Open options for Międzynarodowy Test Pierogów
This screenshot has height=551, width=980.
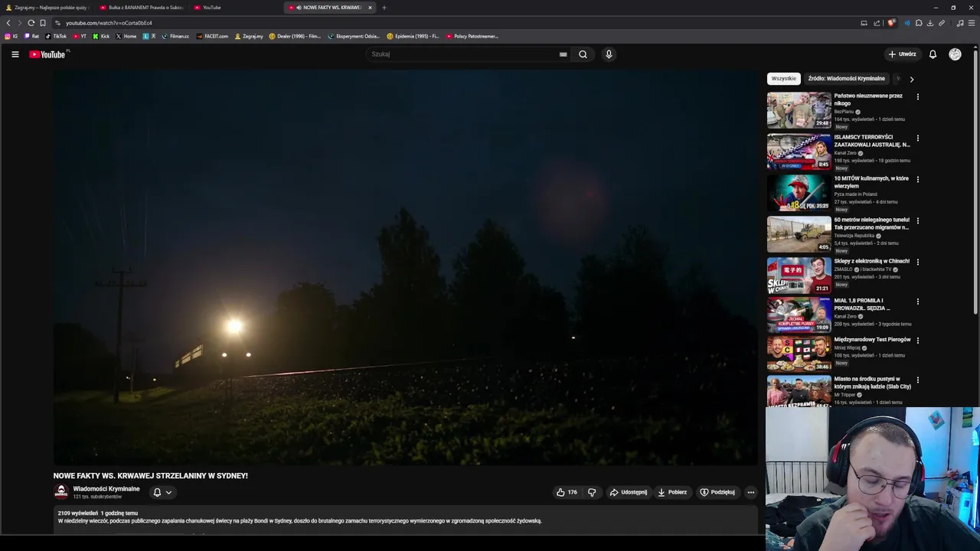917,341
